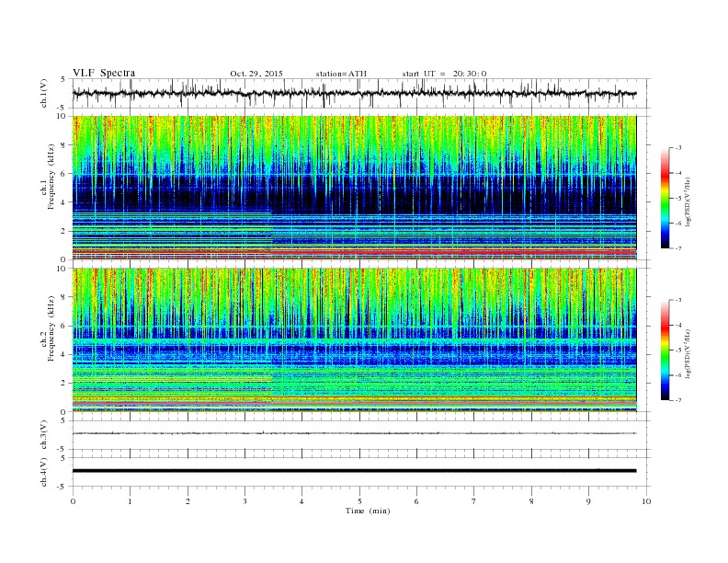Click time axis tick label '7'

click(474, 501)
